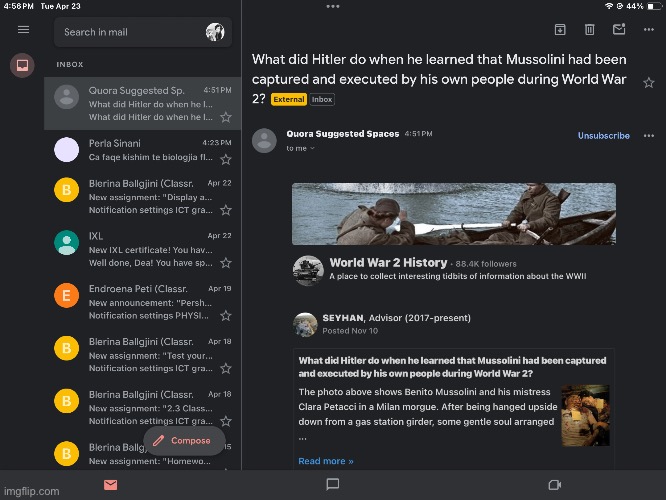Click the bold Hitler question heading in the post
This screenshot has height=500, width=666.
pyautogui.click(x=452, y=367)
